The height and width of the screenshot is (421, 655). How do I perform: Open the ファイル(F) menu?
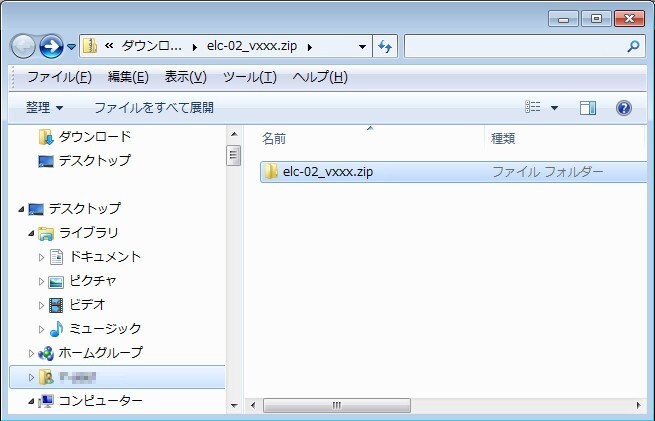(59, 77)
